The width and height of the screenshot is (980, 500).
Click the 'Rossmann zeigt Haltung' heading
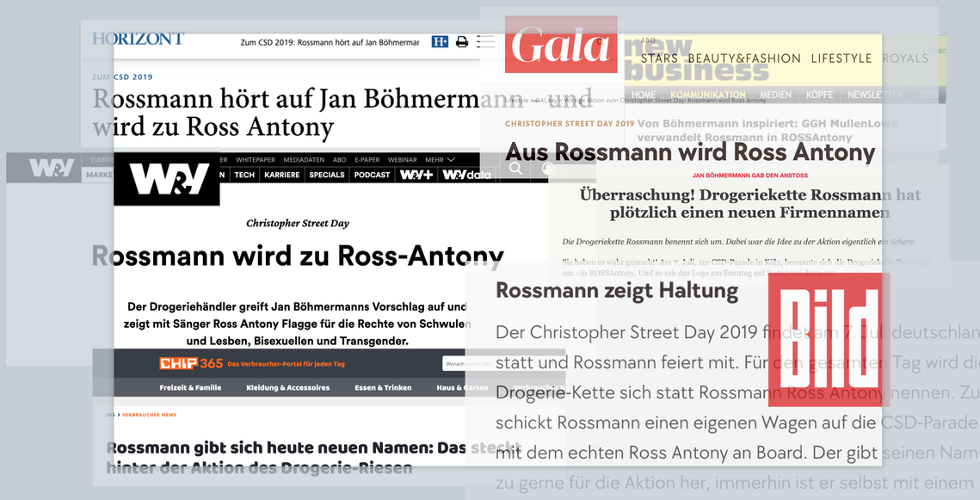click(x=617, y=291)
